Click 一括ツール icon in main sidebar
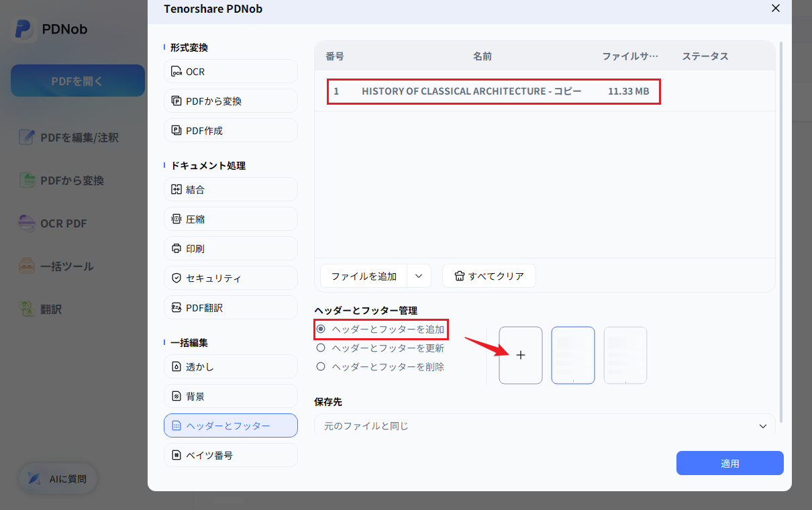The height and width of the screenshot is (510, 812). tap(27, 266)
